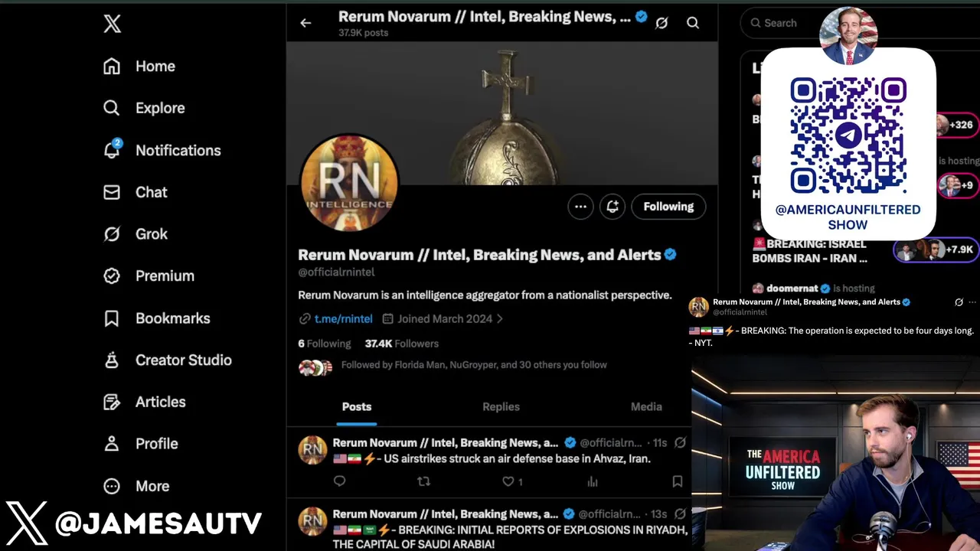
Task: Repost the Ahvaz airstrikes post
Action: coord(423,481)
